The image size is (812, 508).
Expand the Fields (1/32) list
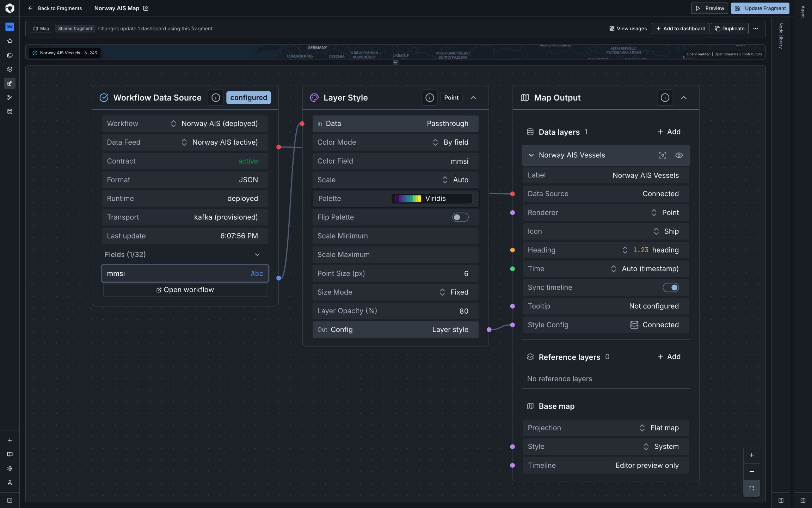(x=185, y=255)
